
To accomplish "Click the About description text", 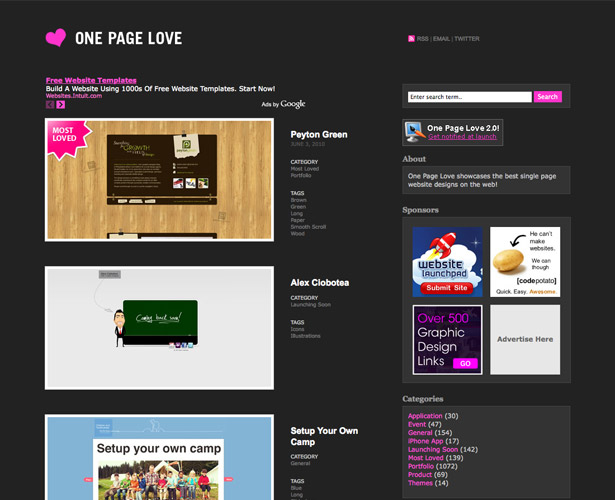I will coord(482,180).
